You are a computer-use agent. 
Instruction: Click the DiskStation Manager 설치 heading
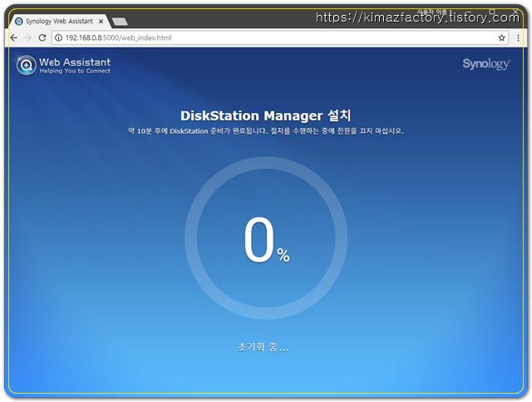(x=266, y=115)
